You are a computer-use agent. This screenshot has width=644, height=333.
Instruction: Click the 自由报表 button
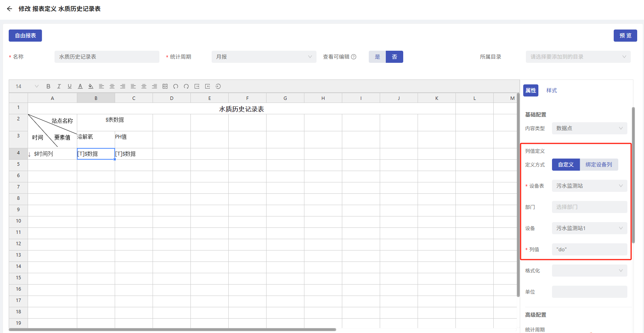point(25,36)
